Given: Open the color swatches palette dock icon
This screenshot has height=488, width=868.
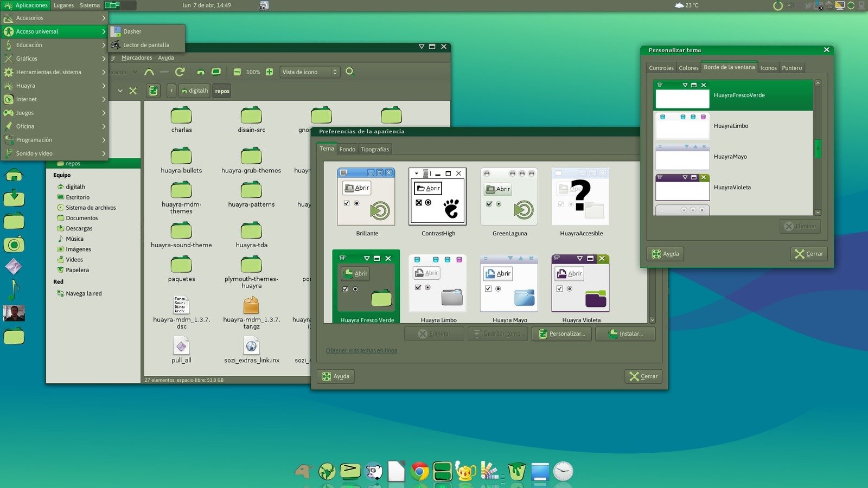Looking at the screenshot, I should [490, 471].
